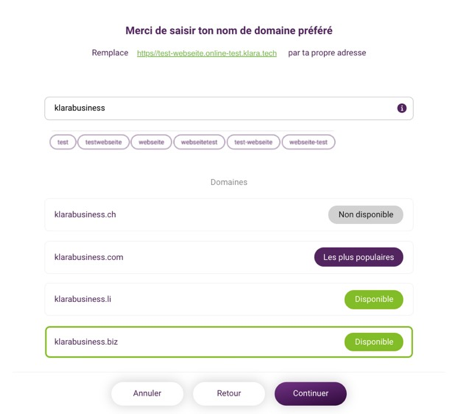461x414 pixels.
Task: Choose the "webseite" suggestion chip
Action: point(151,142)
